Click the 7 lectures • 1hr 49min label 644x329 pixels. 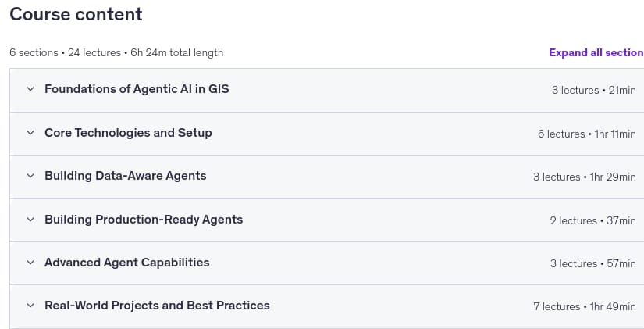pyautogui.click(x=585, y=307)
